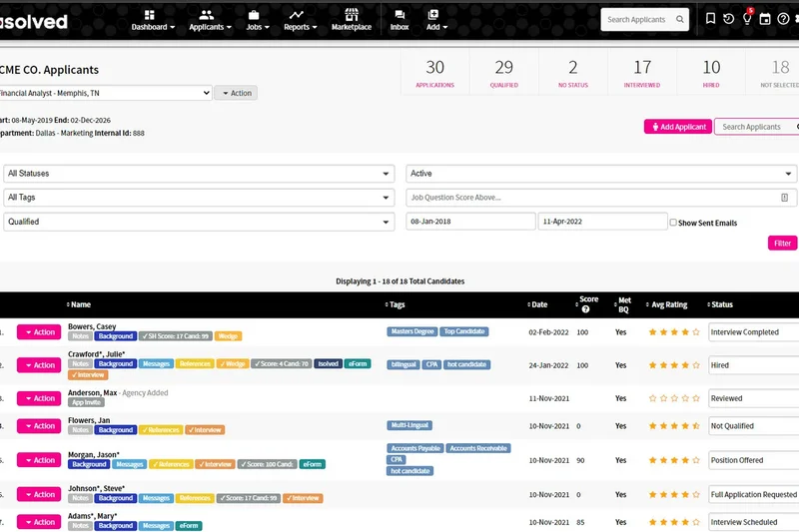This screenshot has height=532, width=799.
Task: Expand the All Statuses dropdown
Action: coord(199,174)
